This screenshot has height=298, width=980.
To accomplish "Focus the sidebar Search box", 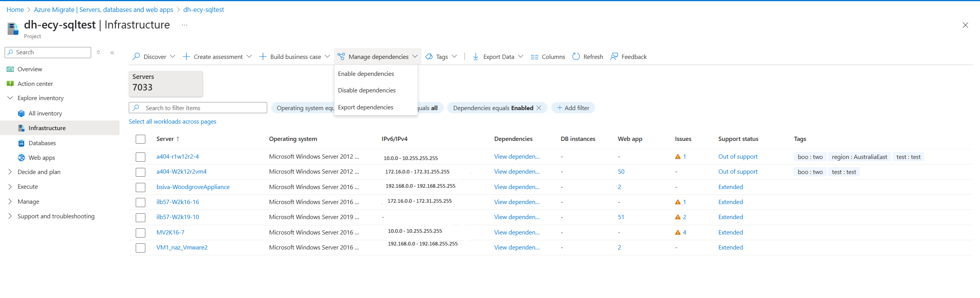I will click(x=48, y=52).
